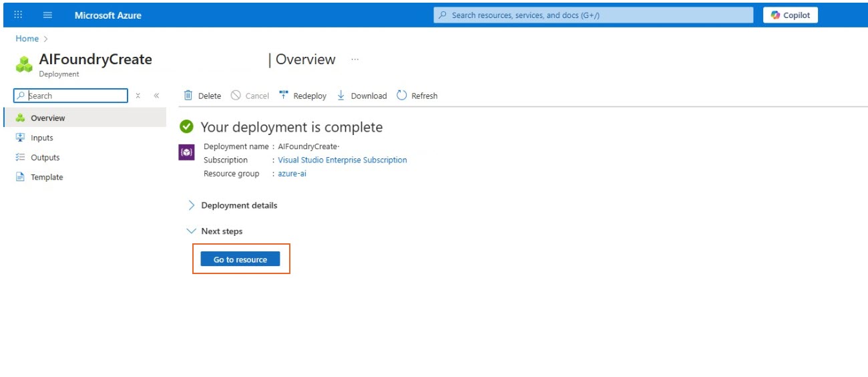Image resolution: width=868 pixels, height=377 pixels.
Task: Select Overview in the left menu
Action: pyautogui.click(x=47, y=118)
